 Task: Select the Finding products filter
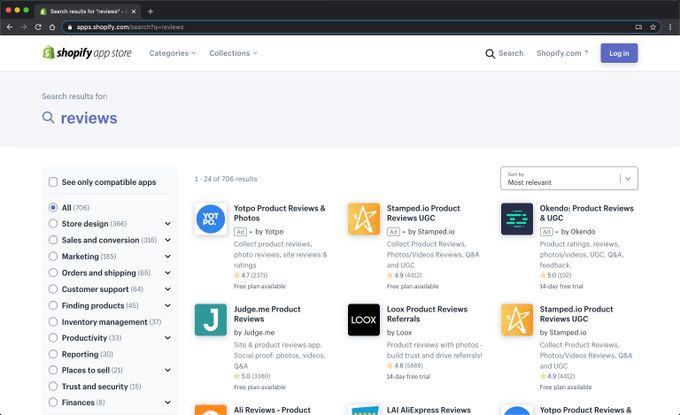(53, 305)
